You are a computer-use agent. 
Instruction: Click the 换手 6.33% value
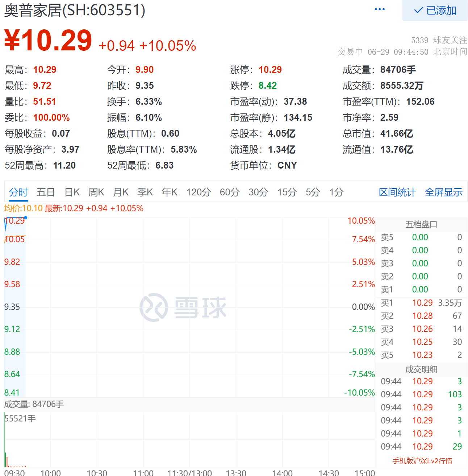(x=149, y=102)
